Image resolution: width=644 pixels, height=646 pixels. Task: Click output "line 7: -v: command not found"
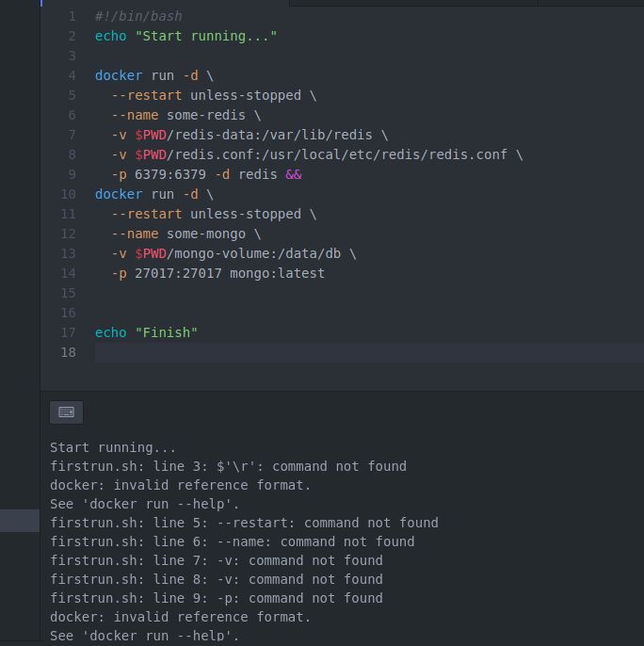coord(267,560)
